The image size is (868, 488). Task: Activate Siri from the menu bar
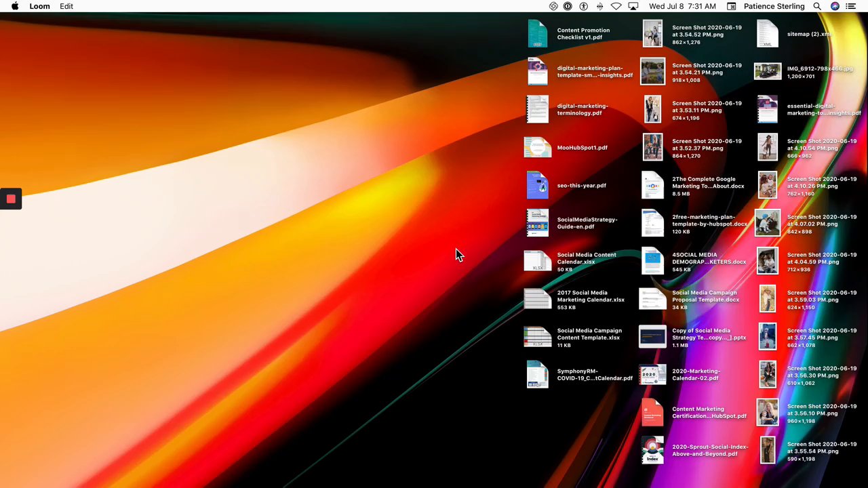pyautogui.click(x=835, y=6)
